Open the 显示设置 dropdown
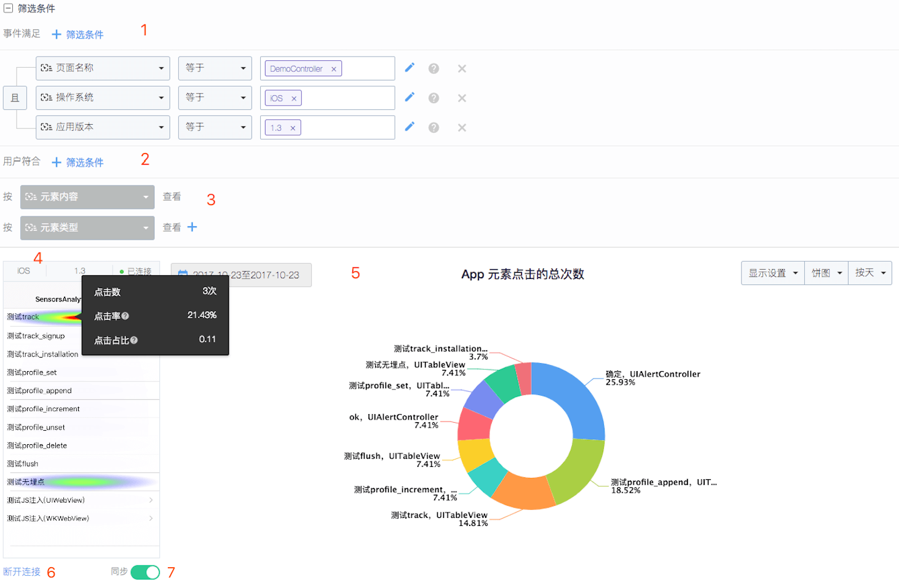The height and width of the screenshot is (588, 899). pyautogui.click(x=773, y=273)
